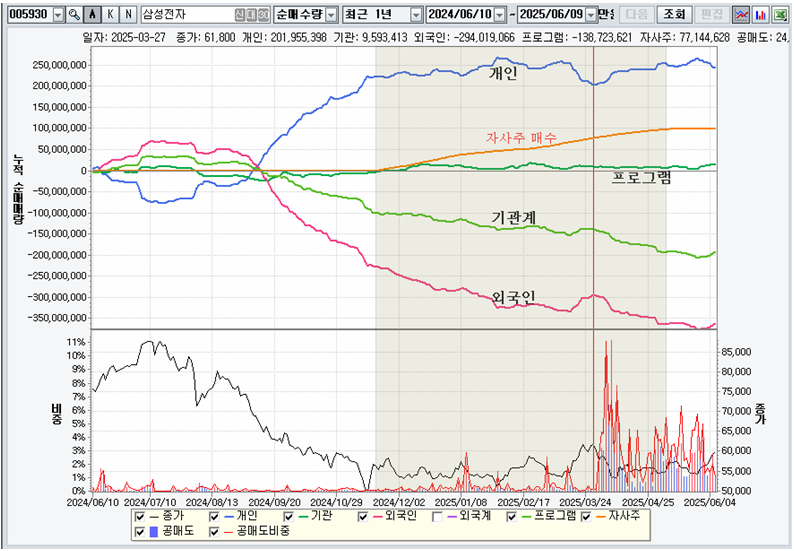Click the '개인' chart annotation label

pyautogui.click(x=503, y=73)
